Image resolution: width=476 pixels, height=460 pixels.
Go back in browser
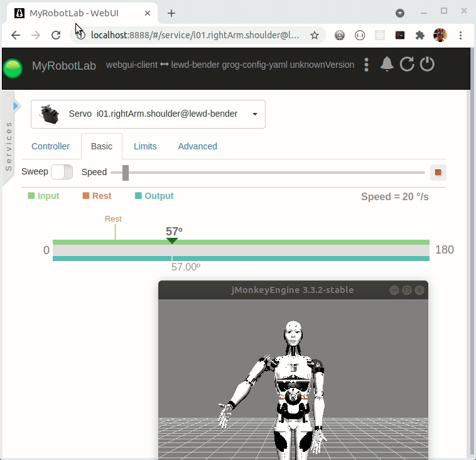16,35
